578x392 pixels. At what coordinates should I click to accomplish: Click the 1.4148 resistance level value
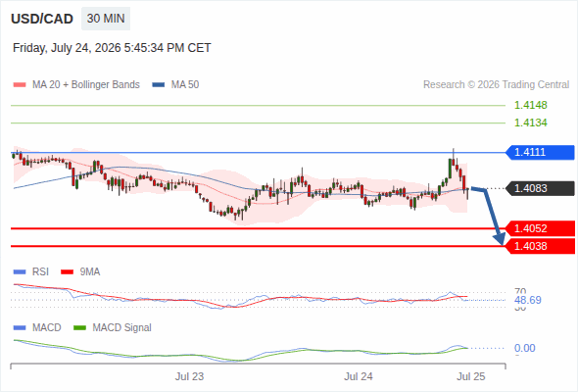[x=530, y=105]
